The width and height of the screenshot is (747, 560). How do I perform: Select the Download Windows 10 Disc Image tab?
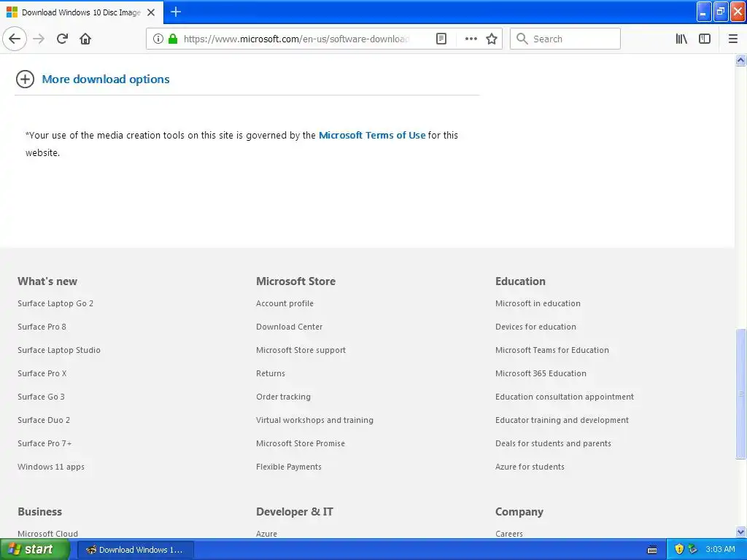(82, 12)
